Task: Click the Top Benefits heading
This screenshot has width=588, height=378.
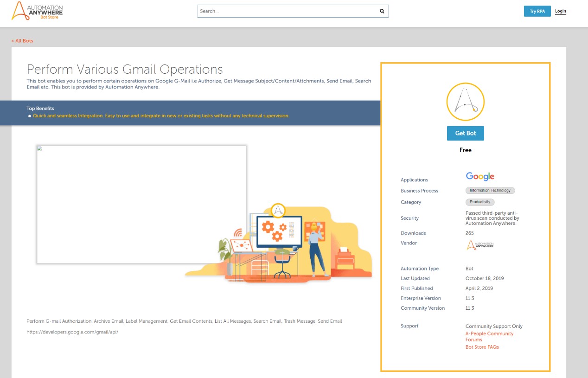Action: coord(40,109)
